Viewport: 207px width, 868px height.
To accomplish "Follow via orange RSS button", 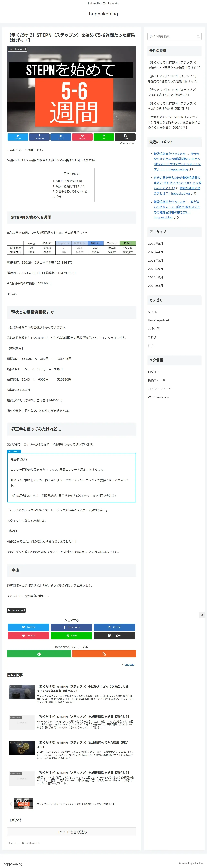I will pos(104,654).
